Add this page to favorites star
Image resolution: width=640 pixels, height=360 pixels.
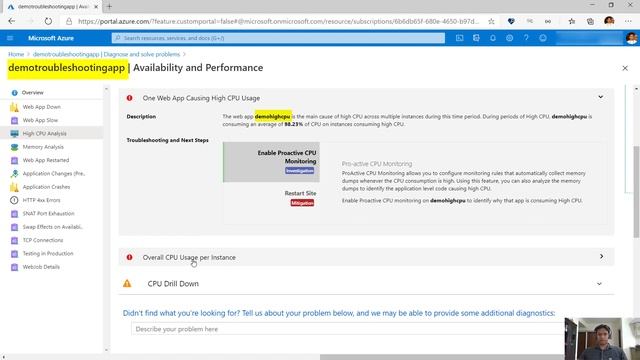(x=491, y=21)
